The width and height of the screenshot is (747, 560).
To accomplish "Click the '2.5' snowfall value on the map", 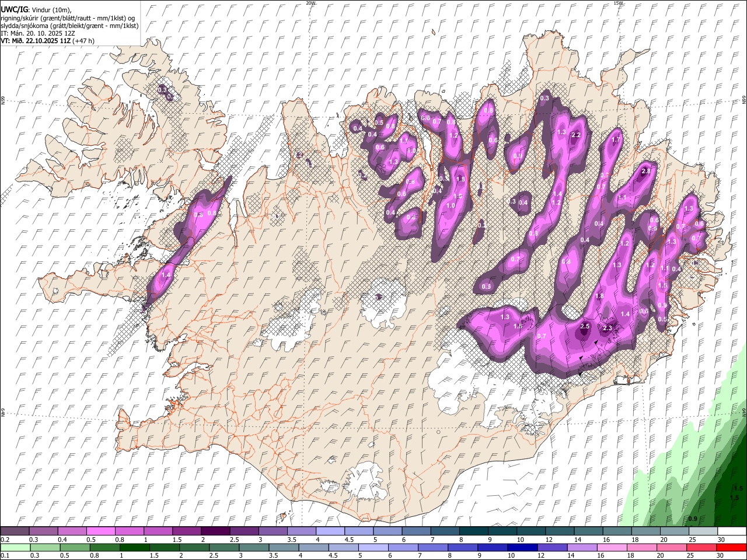I will tap(585, 326).
